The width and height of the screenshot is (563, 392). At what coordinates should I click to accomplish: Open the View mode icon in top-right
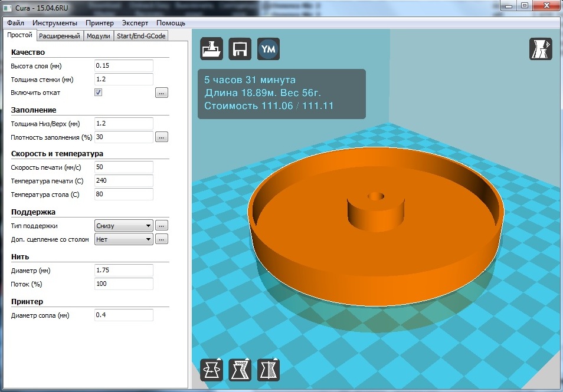[540, 49]
